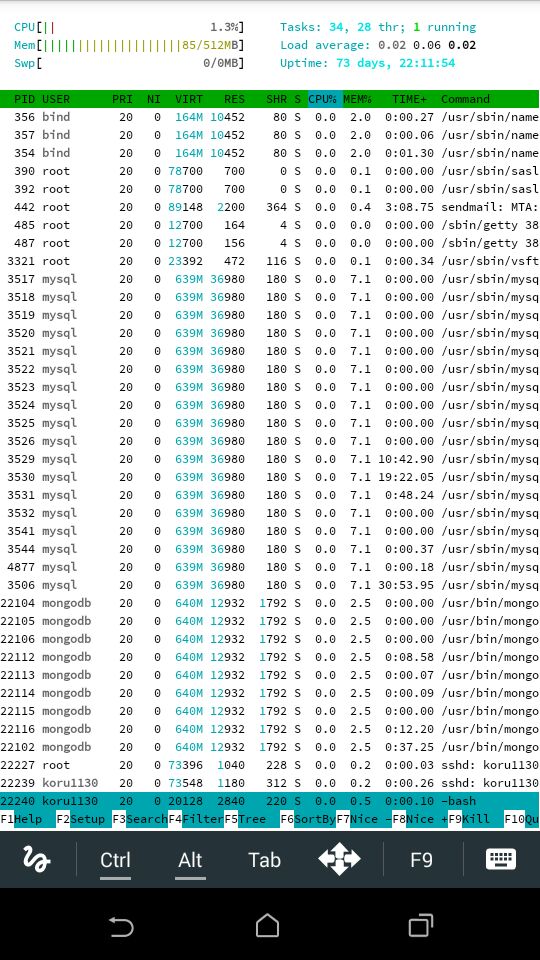Toggle the Alt modifier key
The image size is (540, 960).
190,860
